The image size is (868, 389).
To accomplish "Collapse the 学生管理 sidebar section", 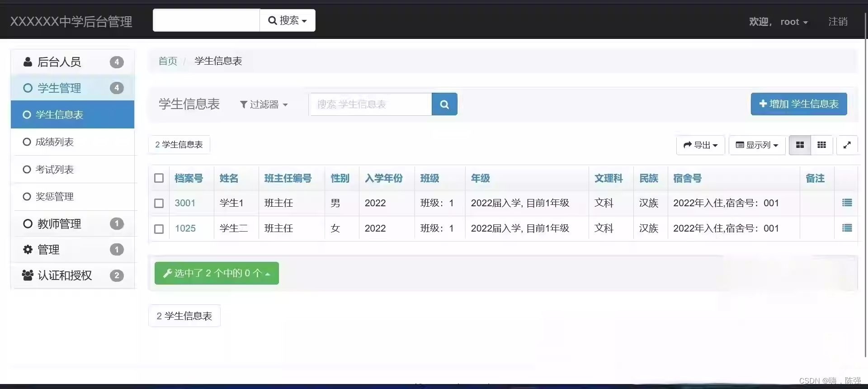I will click(73, 88).
